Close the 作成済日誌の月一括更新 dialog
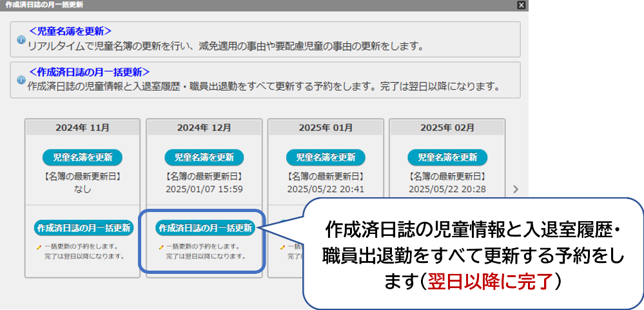 click(x=522, y=5)
